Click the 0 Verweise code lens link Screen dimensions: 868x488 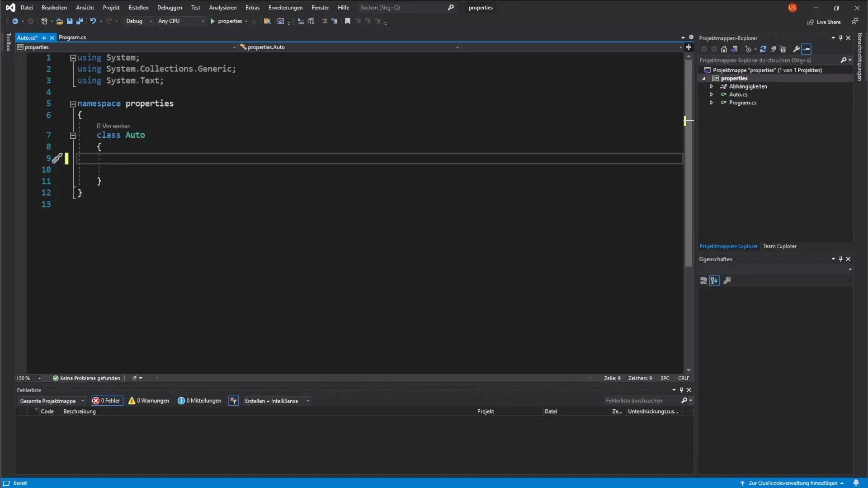pos(113,126)
